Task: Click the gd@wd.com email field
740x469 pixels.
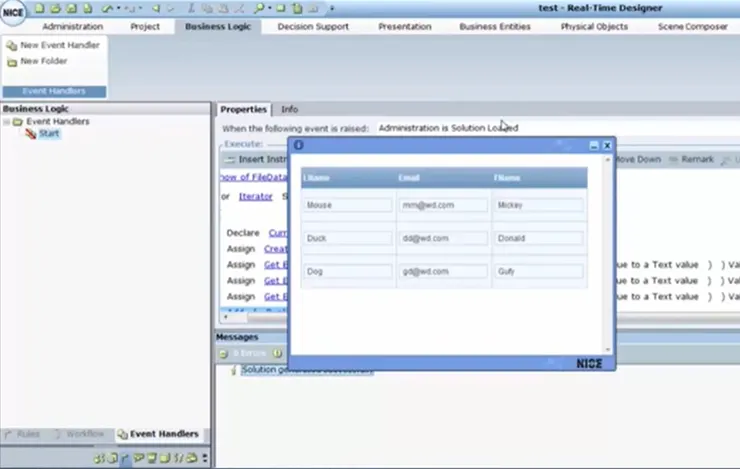Action: (x=444, y=271)
